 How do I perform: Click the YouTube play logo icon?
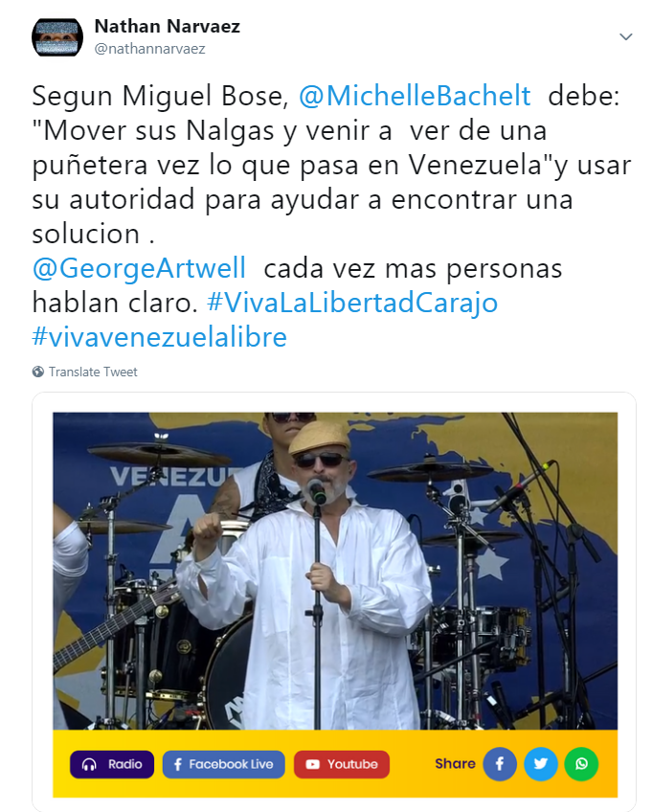312,764
